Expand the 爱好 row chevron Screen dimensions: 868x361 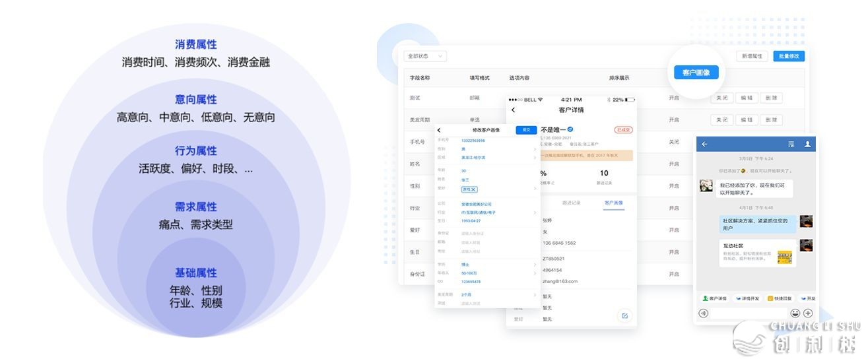(x=535, y=189)
